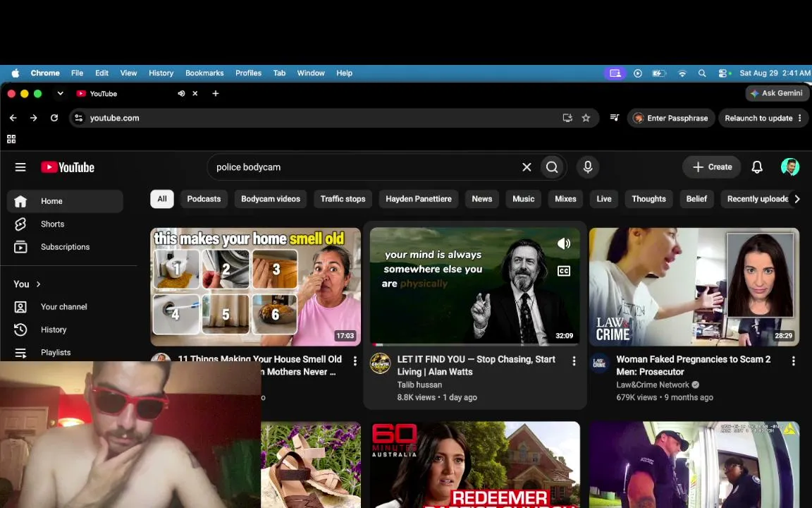
Task: Open a new browser tab with plus
Action: (216, 93)
